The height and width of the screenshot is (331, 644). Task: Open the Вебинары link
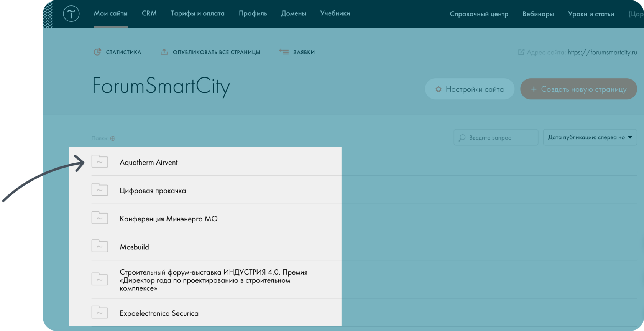[538, 14]
